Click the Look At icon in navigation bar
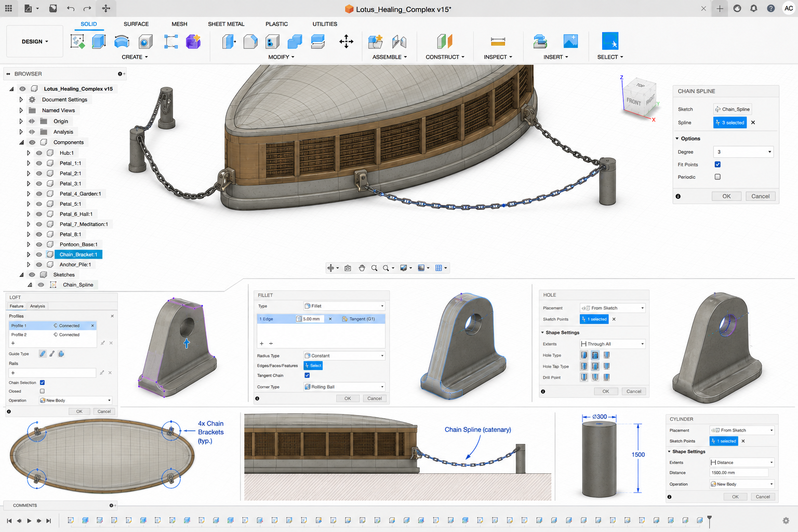Image resolution: width=798 pixels, height=532 pixels. tap(348, 268)
